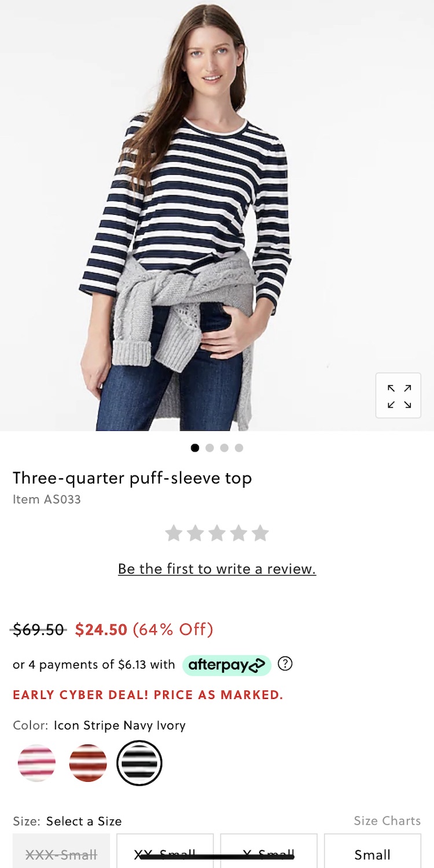The height and width of the screenshot is (868, 434).
Task: Select the third rating star
Action: (217, 533)
